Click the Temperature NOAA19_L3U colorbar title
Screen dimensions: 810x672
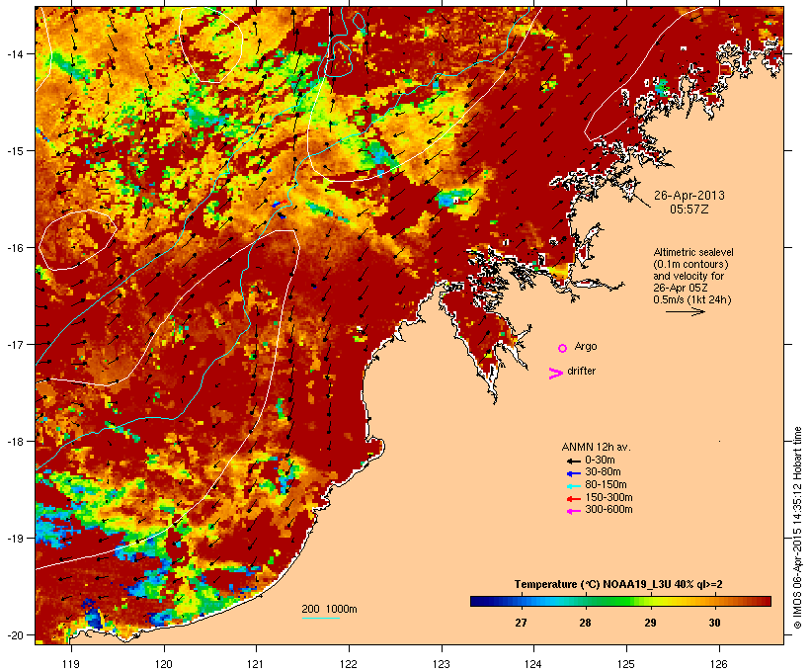[618, 584]
